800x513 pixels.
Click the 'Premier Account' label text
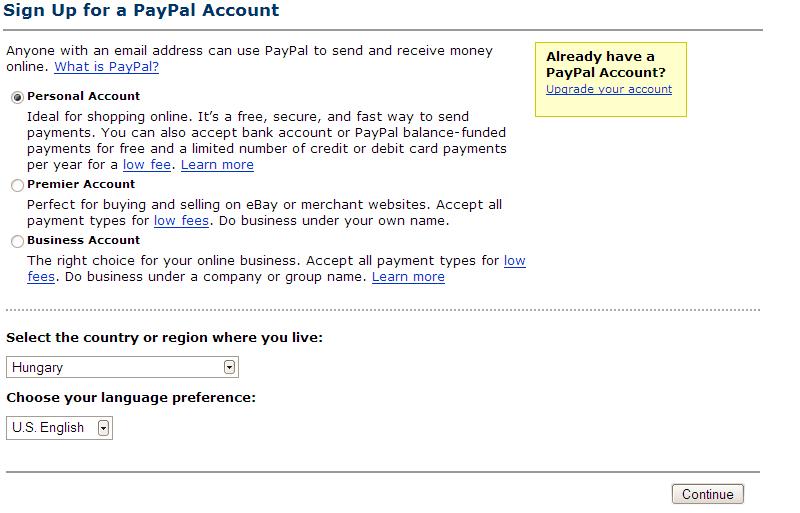pos(81,184)
